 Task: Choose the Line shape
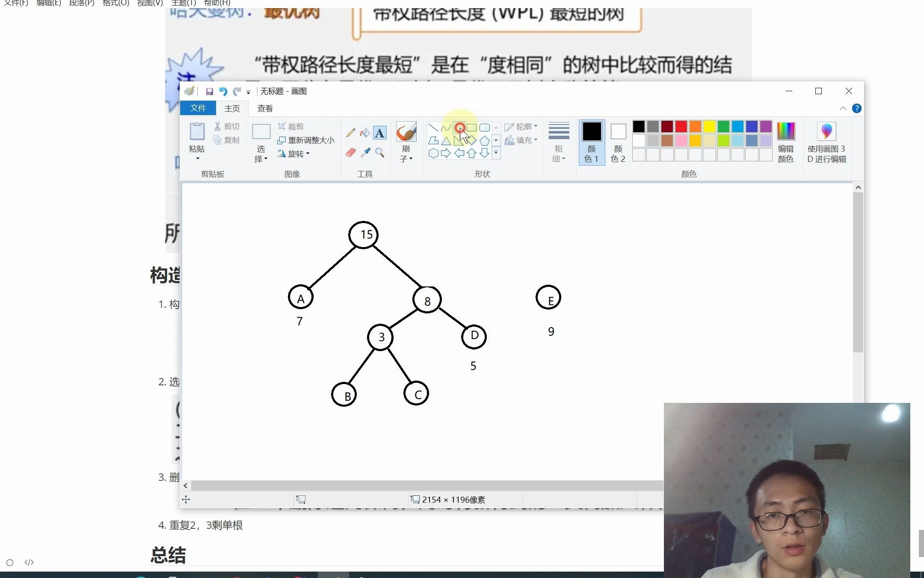pos(433,128)
